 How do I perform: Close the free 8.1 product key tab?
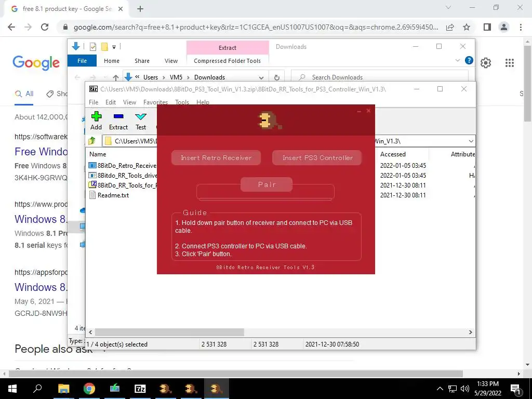pyautogui.click(x=121, y=9)
